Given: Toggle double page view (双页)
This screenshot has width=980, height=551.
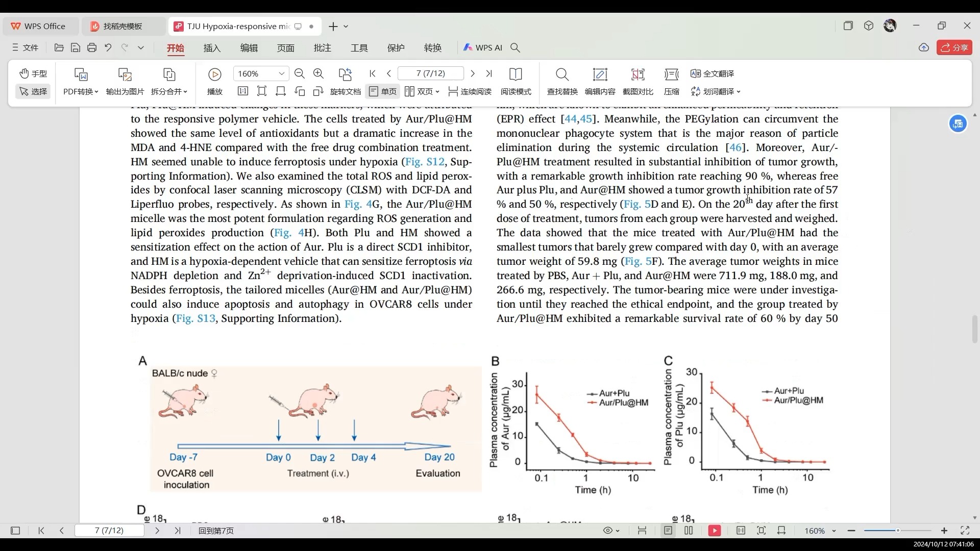Looking at the screenshot, I should 419,91.
